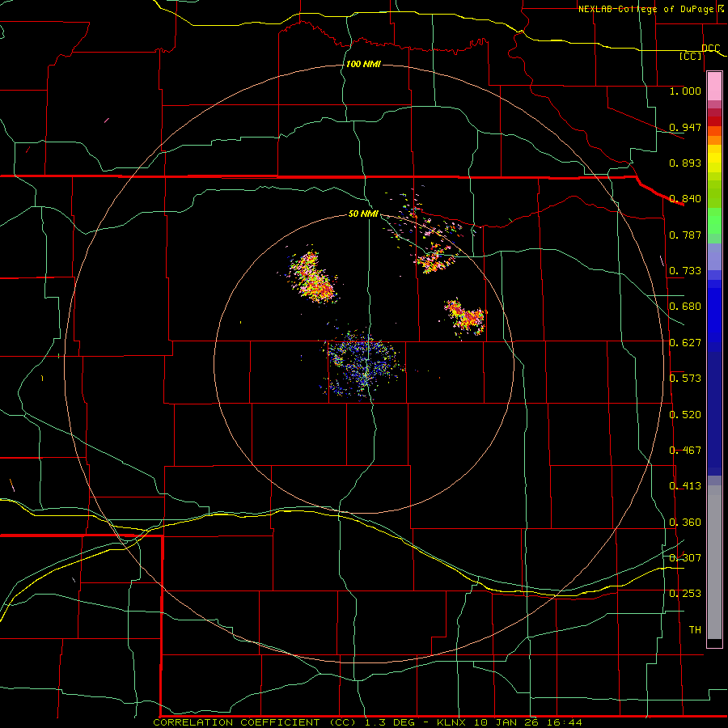Select the 0.253 scale value

(x=685, y=594)
